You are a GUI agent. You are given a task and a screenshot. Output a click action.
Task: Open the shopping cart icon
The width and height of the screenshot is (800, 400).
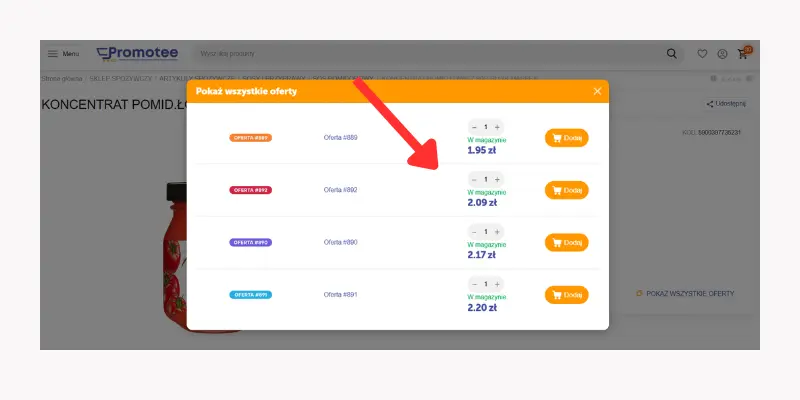click(743, 53)
